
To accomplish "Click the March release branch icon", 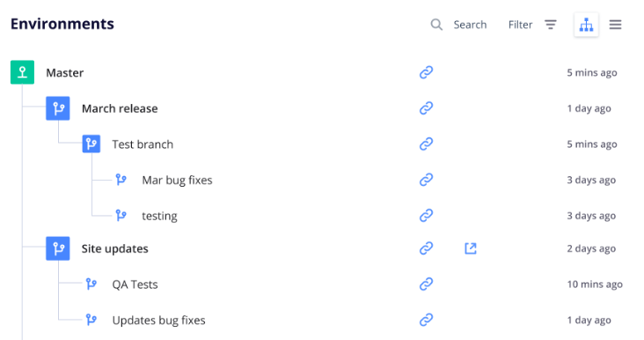I will pyautogui.click(x=58, y=108).
